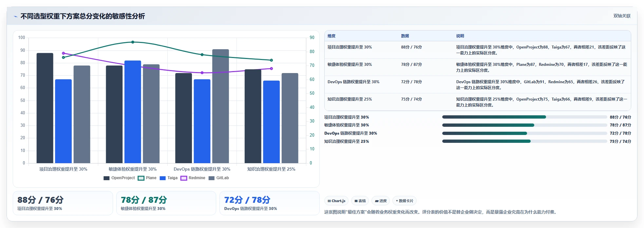Click the Taiga bar for 项目治理权重提升至 30%
Screen dimensions: 644x228
click(x=63, y=121)
